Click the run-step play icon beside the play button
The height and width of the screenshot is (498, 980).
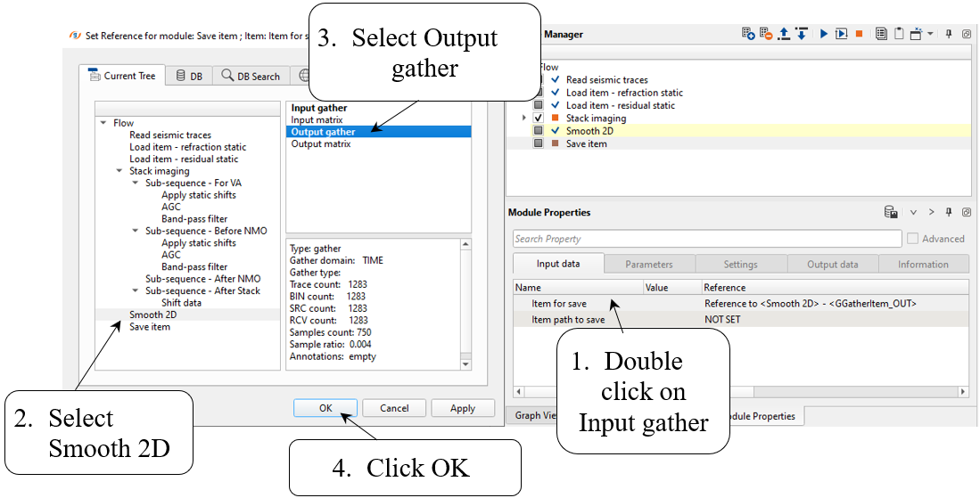pyautogui.click(x=841, y=34)
